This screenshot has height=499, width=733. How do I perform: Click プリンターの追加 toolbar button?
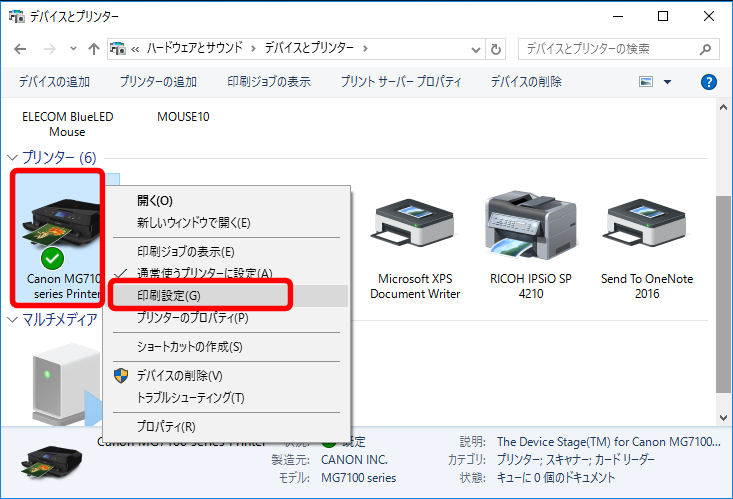158,82
